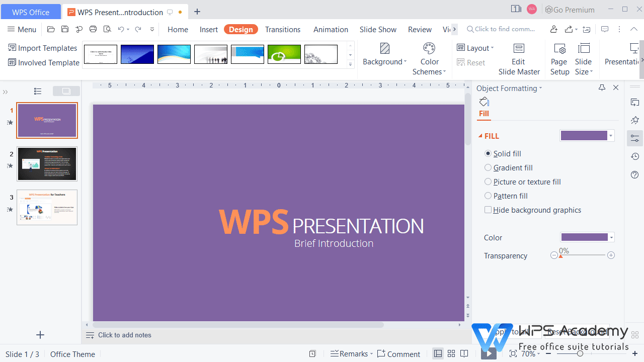644x362 pixels.
Task: Save the presentation using the save icon
Action: 65,29
